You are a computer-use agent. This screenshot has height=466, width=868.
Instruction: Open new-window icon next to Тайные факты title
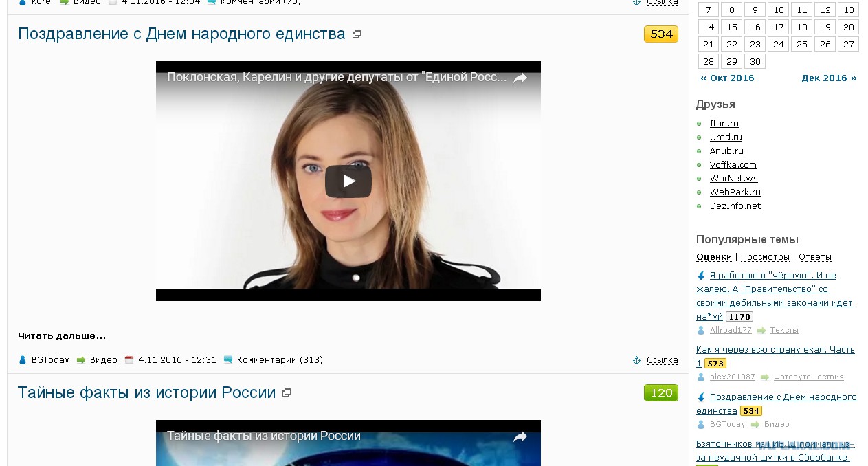pos(287,392)
